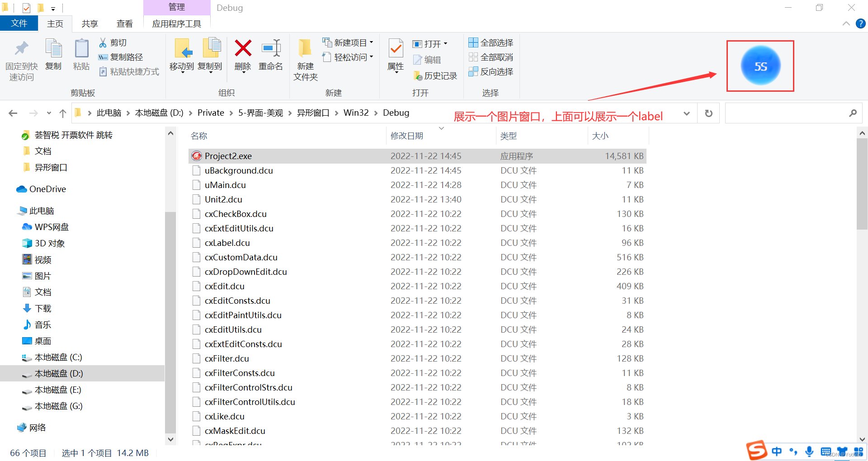Pin current folder to Quick Access (固定到快速访问)
This screenshot has height=461, width=868.
coord(21,59)
